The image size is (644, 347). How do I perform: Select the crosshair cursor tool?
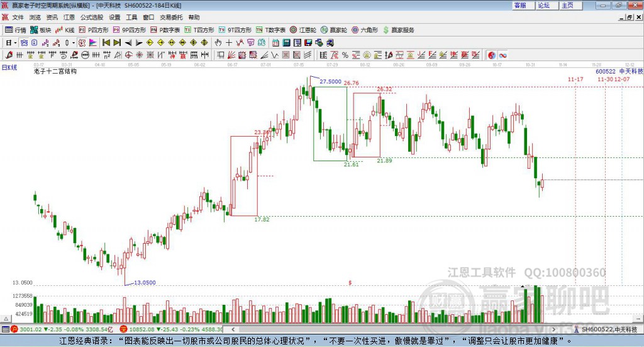[229, 42]
